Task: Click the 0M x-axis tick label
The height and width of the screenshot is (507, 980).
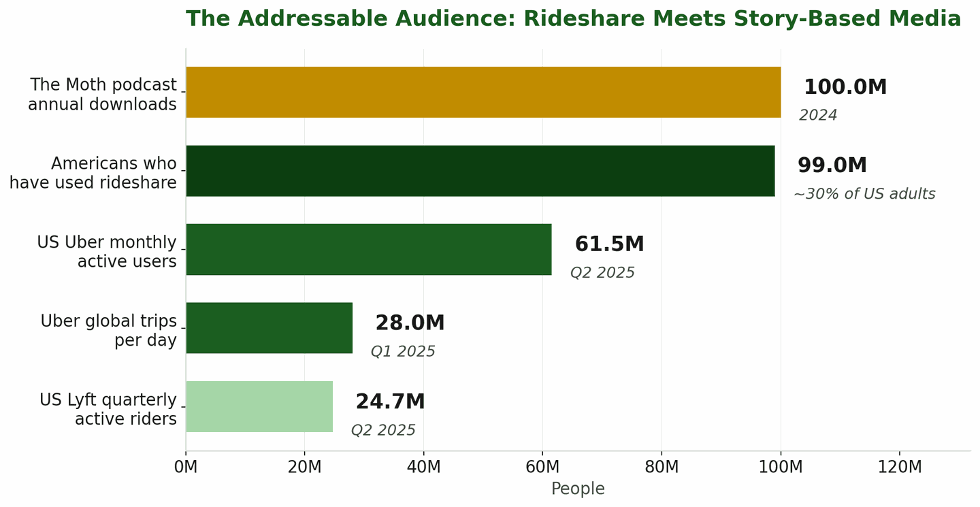Action: pyautogui.click(x=186, y=468)
